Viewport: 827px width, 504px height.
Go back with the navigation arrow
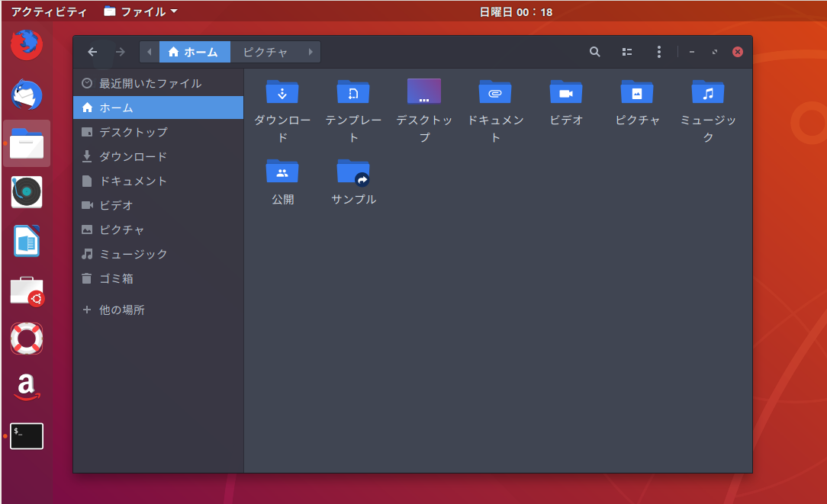click(x=92, y=52)
